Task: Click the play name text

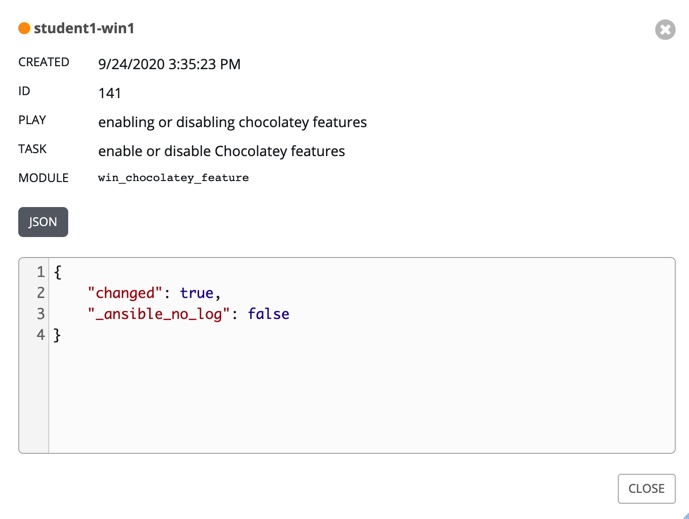Action: pos(232,122)
